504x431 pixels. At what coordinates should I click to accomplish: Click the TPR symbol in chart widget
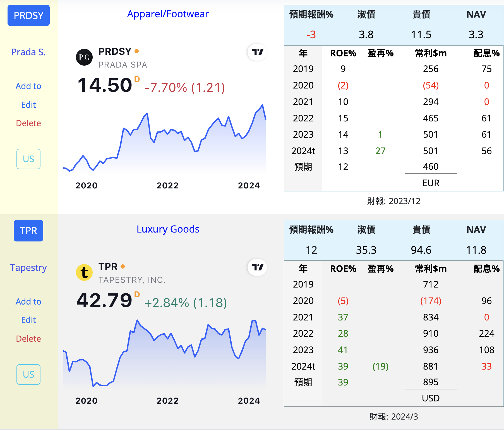coord(108,267)
